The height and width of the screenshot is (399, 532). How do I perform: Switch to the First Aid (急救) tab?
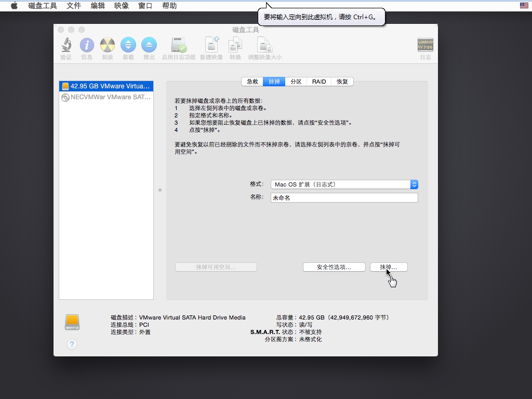(x=252, y=82)
